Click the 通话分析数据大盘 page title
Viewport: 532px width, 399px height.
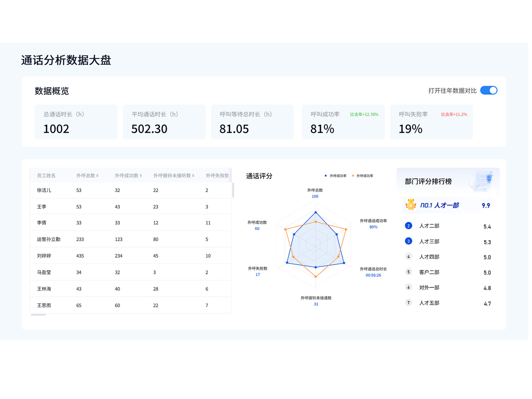point(66,60)
